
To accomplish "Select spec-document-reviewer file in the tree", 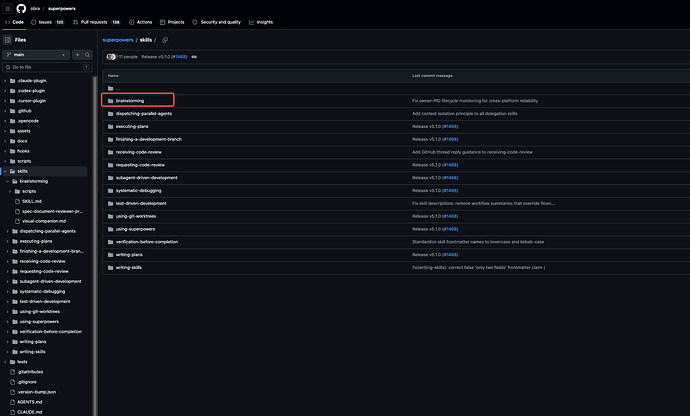I will tap(52, 211).
